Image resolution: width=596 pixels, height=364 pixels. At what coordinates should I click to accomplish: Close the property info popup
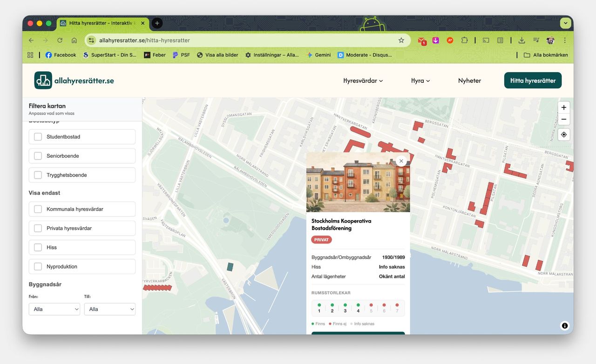[401, 161]
